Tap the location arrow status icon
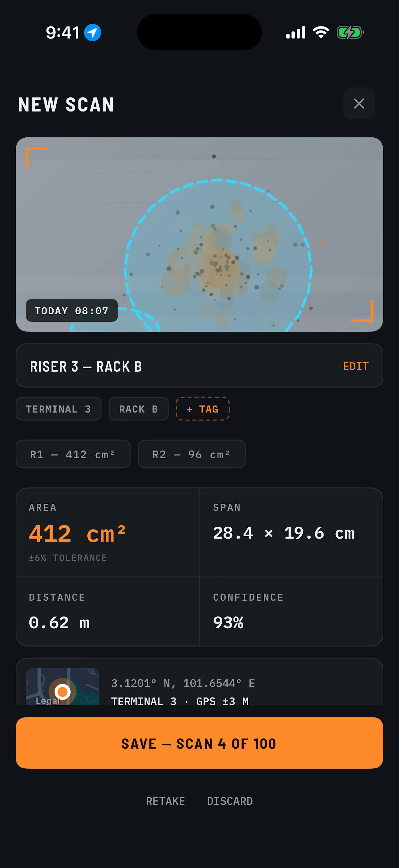Screen dimensions: 399x868 coord(93,33)
